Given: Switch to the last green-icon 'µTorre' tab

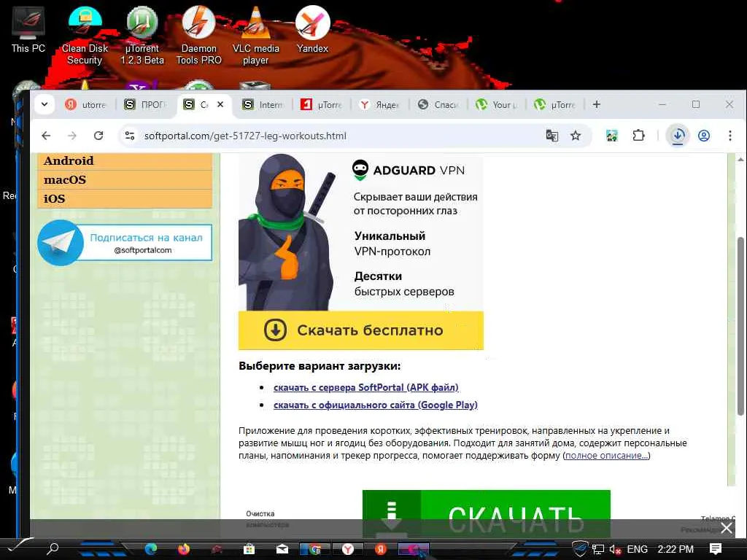Looking at the screenshot, I should click(555, 105).
